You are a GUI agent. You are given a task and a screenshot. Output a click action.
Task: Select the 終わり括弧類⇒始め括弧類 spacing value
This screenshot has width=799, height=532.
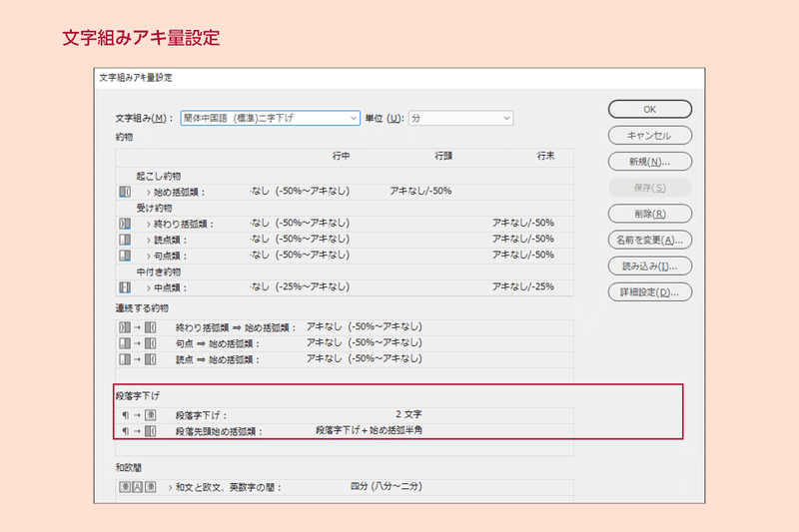pyautogui.click(x=364, y=326)
